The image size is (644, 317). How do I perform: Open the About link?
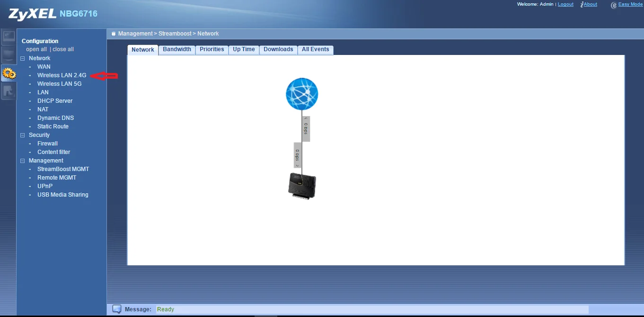coord(590,4)
